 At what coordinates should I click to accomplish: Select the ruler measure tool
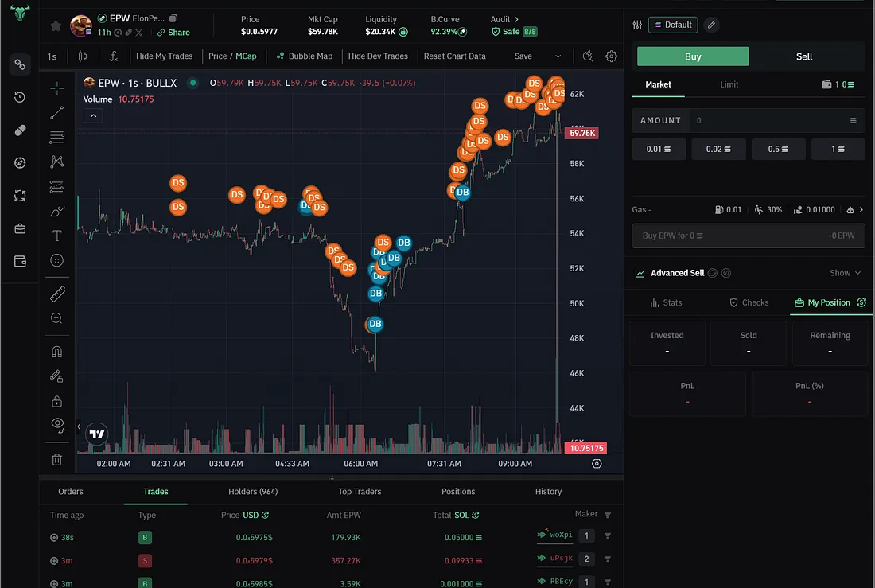point(57,294)
